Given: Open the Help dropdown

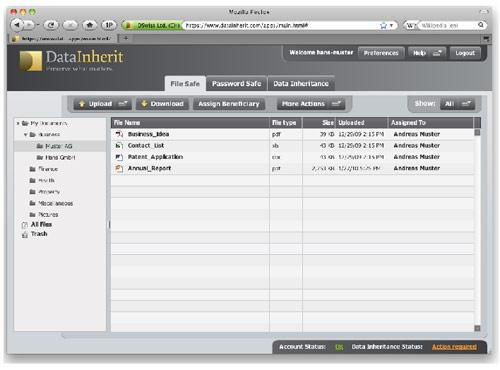Looking at the screenshot, I should click(x=427, y=53).
